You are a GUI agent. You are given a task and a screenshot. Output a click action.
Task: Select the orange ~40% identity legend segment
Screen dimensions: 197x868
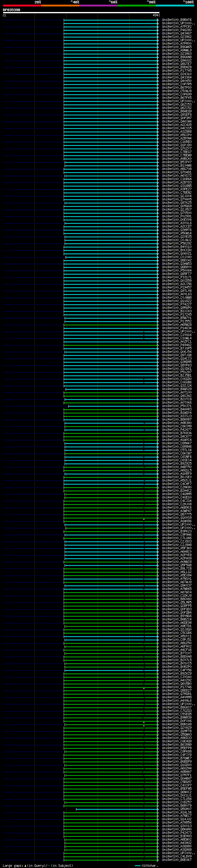click(60, 6)
